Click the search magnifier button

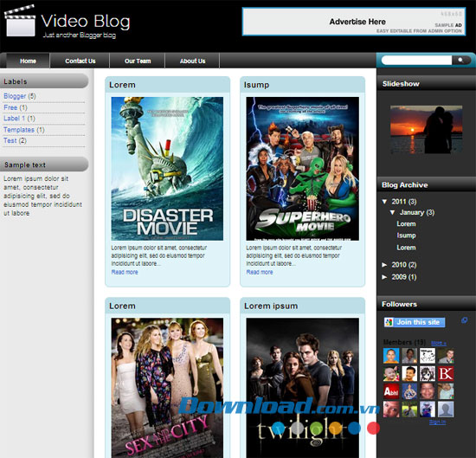[460, 60]
